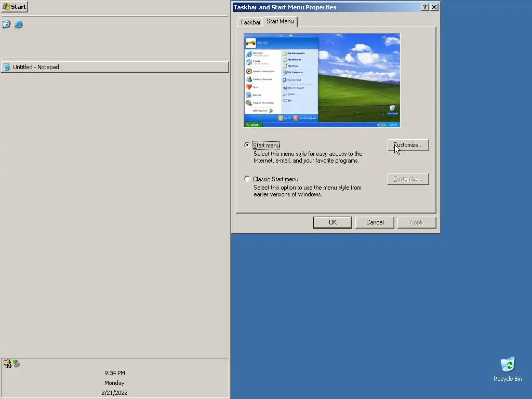
Task: Click the Start menu preview image
Action: 322,81
